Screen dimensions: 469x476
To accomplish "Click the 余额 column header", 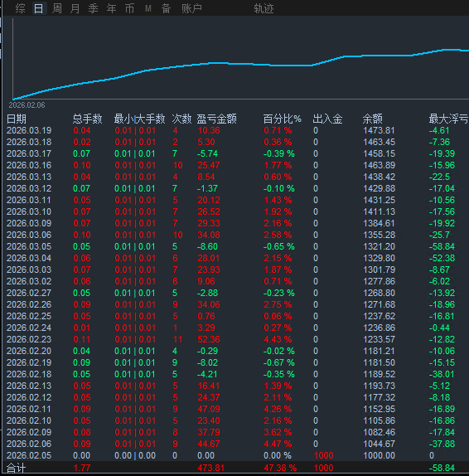I will point(373,119).
